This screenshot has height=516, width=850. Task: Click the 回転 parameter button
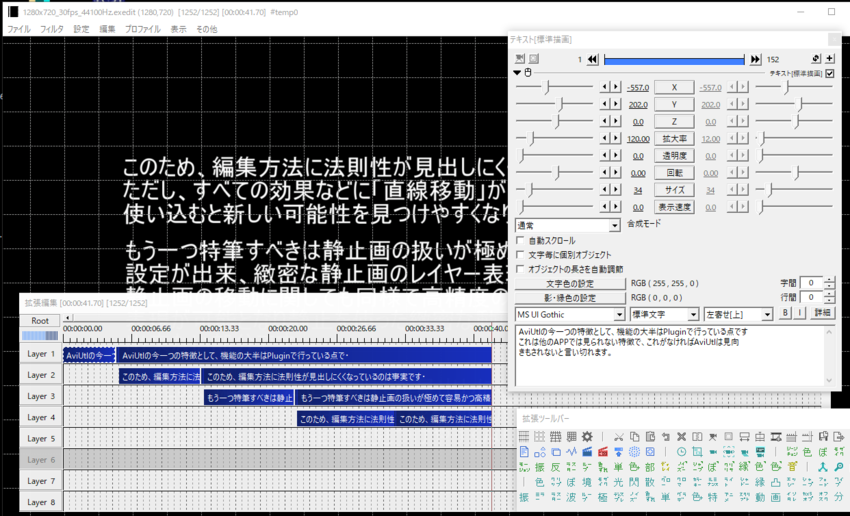click(674, 173)
